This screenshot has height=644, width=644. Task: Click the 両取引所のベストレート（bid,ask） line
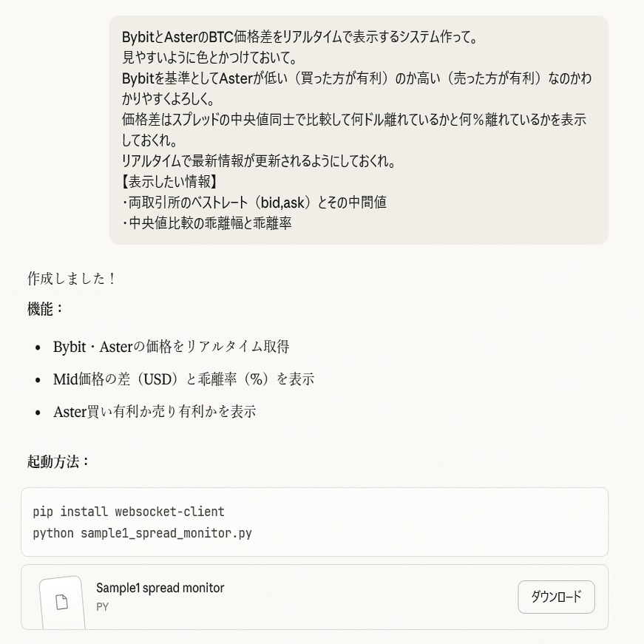point(254,202)
